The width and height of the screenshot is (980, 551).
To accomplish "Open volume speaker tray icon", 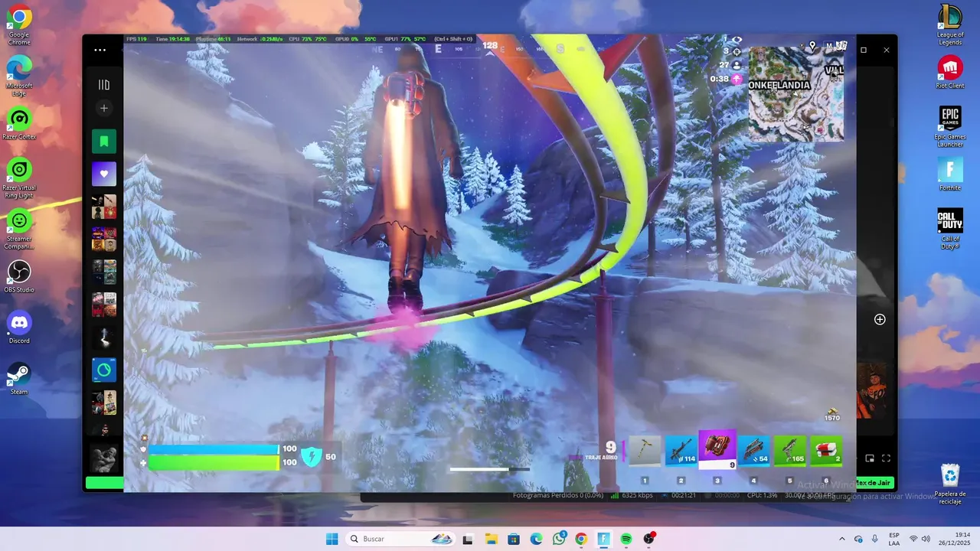I will 926,539.
